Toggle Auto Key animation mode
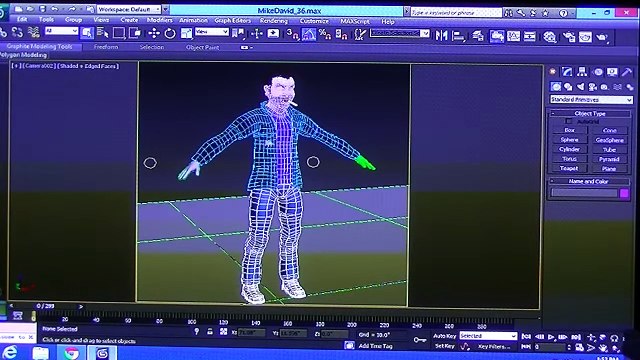Viewport: 640px width, 360px height. tap(444, 336)
